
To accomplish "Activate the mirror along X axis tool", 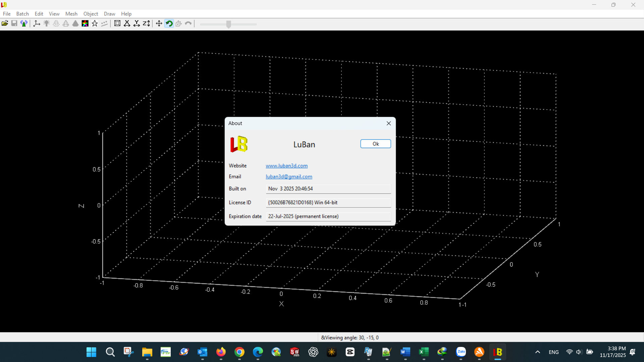I will (127, 23).
